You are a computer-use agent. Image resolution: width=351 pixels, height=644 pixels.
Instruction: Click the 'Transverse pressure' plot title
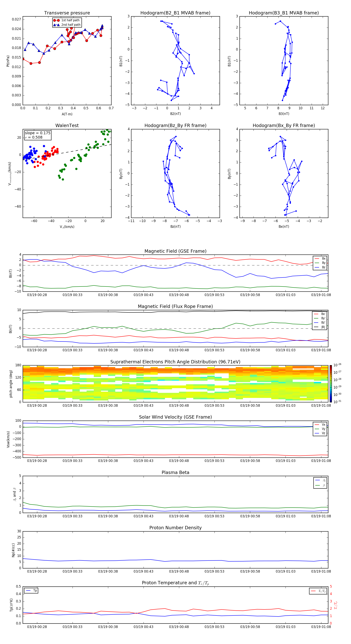point(67,13)
